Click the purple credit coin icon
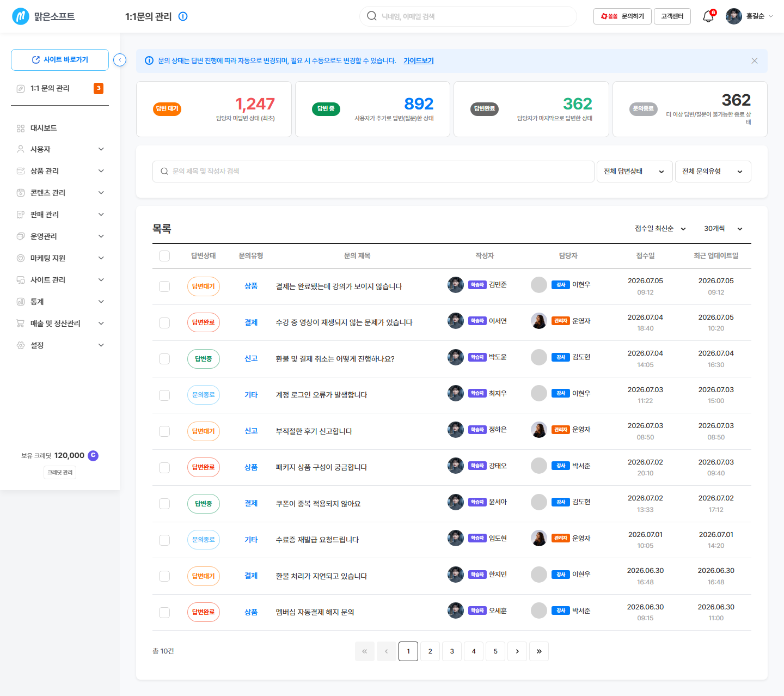This screenshot has width=784, height=696. 93,455
